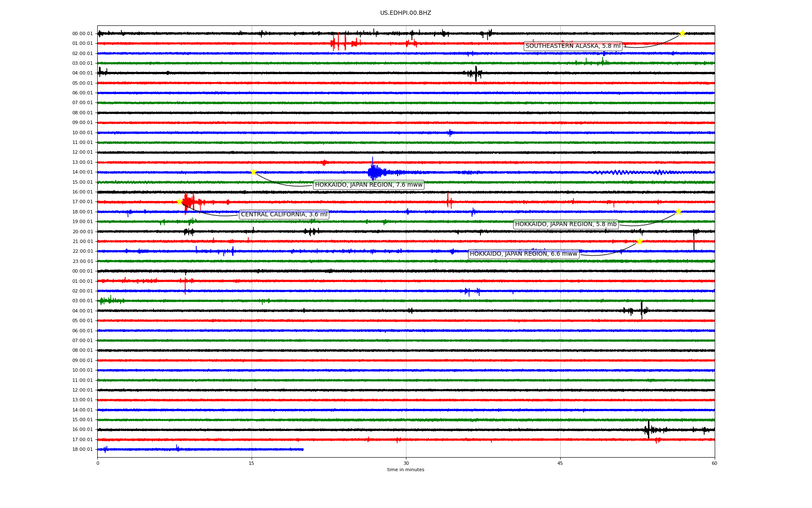Viewport: 812px width, 508px height.
Task: Click the Southeastern Alaska earthquake star marker
Action: (x=682, y=33)
